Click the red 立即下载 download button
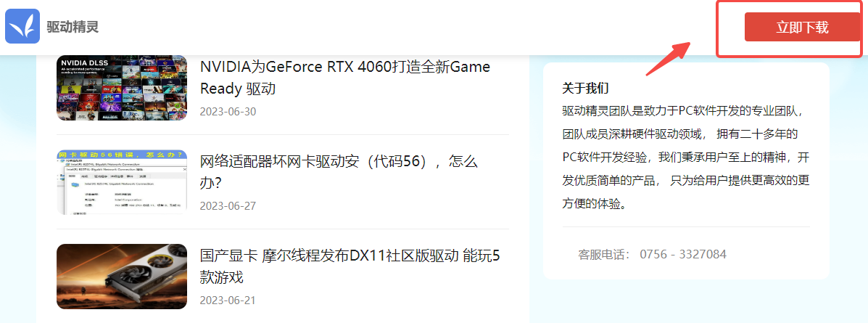The height and width of the screenshot is (323, 868). pos(802,27)
